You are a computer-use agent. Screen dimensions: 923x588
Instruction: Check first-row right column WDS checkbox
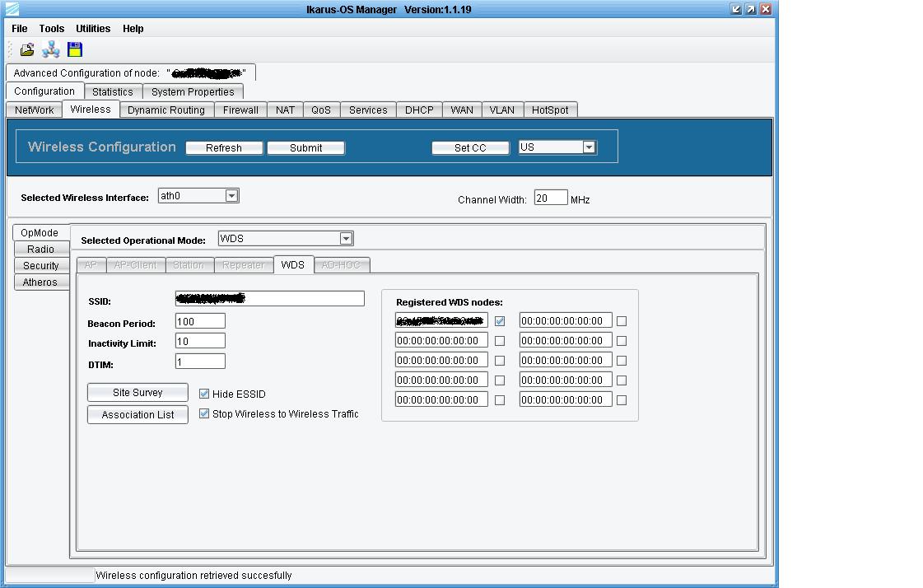[x=622, y=321]
